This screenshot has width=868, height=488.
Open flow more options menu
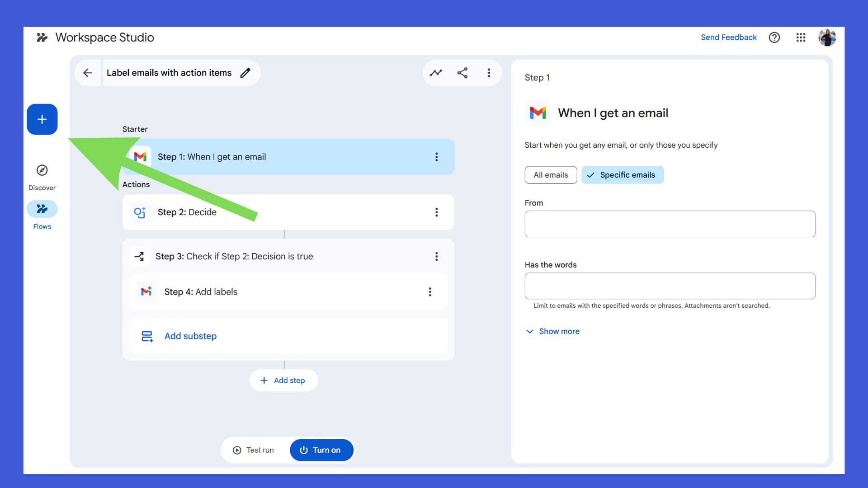[489, 73]
